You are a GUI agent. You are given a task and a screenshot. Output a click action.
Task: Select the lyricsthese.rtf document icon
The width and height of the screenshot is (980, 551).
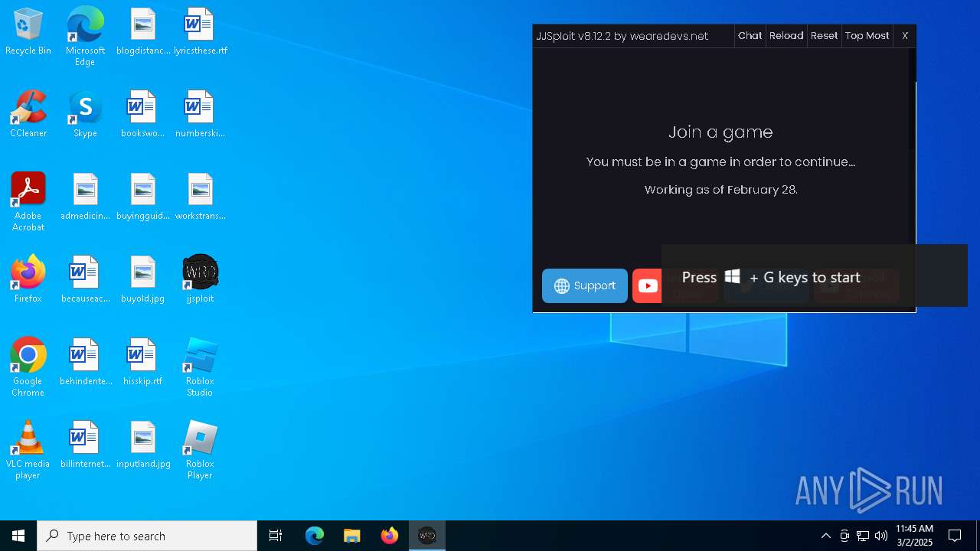[x=200, y=32]
